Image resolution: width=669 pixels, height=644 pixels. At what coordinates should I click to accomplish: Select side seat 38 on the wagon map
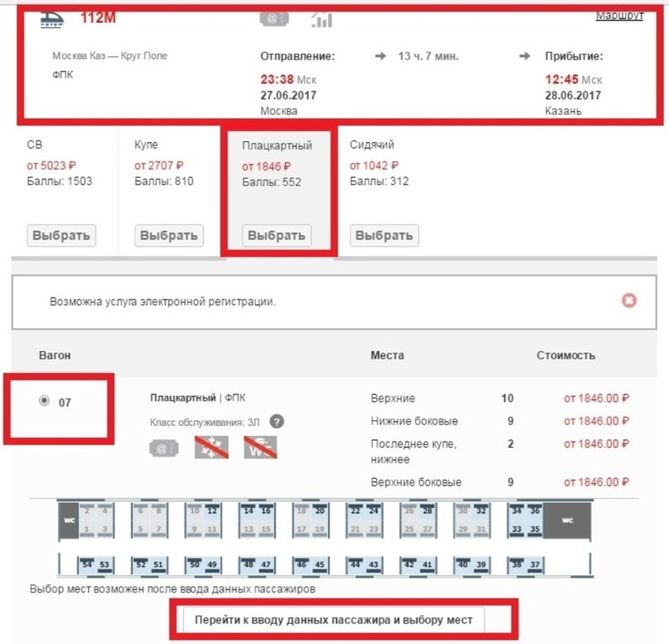516,565
